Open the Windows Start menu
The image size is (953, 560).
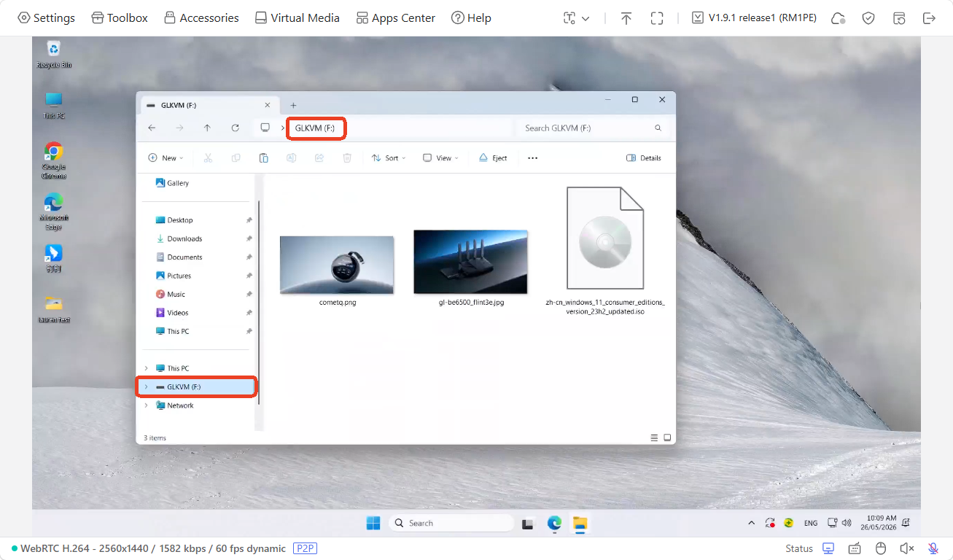tap(373, 523)
